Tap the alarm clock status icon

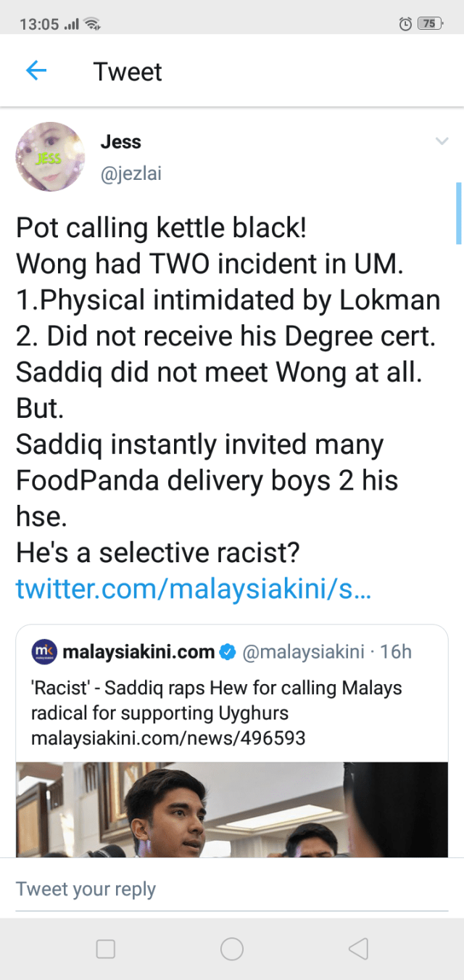pos(406,24)
